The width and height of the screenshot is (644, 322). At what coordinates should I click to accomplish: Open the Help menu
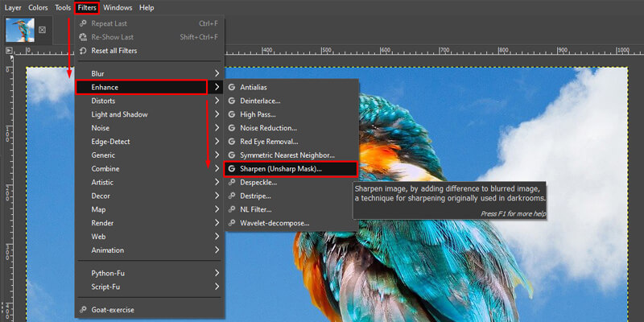click(x=147, y=8)
